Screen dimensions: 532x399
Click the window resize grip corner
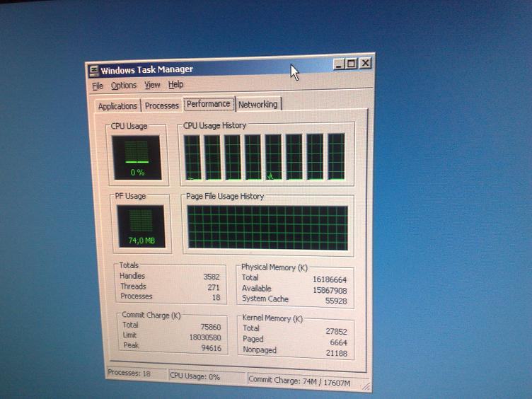(366, 386)
